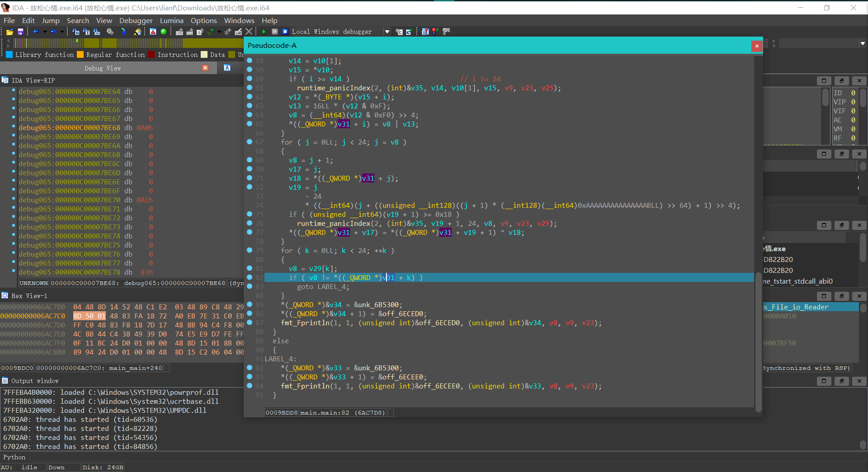Close the Debug View tab
868x472 pixels.
[x=205, y=68]
